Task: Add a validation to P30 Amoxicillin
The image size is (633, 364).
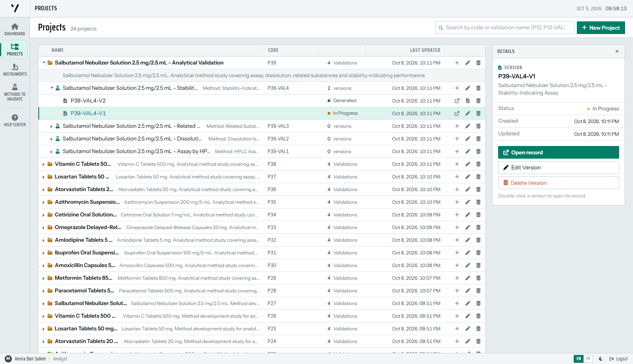Action: pyautogui.click(x=457, y=265)
